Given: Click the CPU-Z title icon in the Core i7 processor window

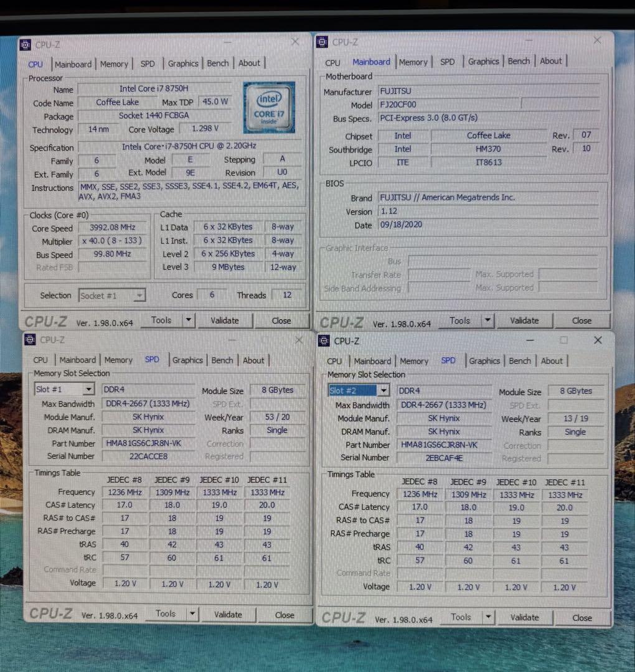Looking at the screenshot, I should pyautogui.click(x=26, y=45).
